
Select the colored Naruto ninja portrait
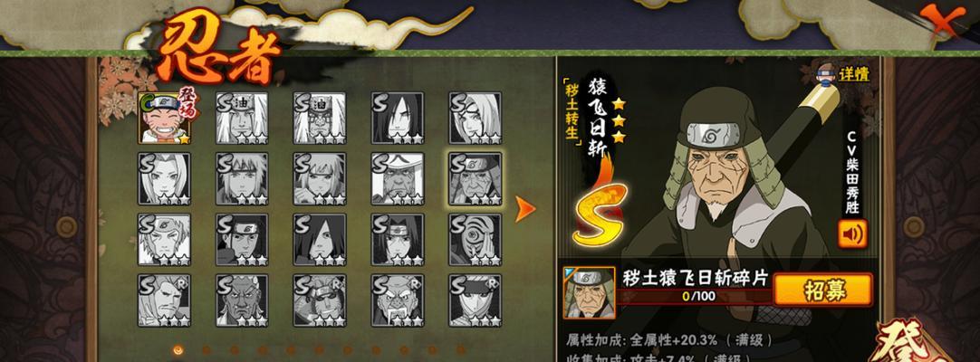point(164,119)
